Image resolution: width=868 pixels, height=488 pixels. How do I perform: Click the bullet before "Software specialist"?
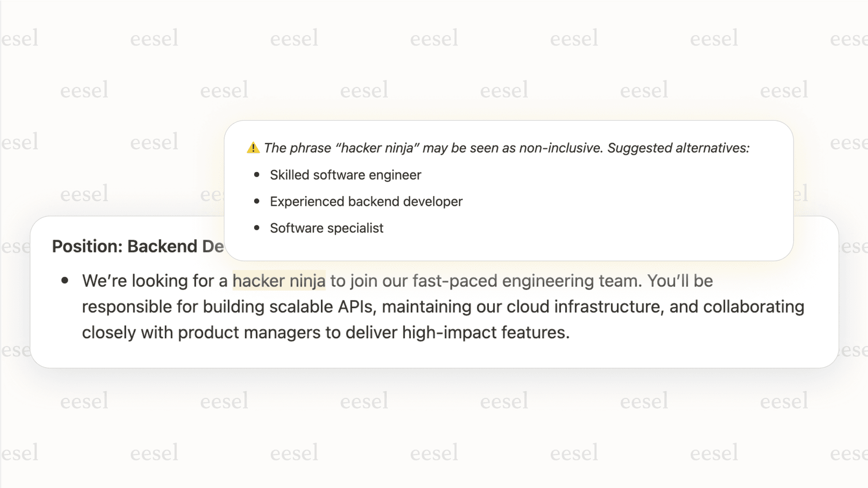click(x=257, y=228)
